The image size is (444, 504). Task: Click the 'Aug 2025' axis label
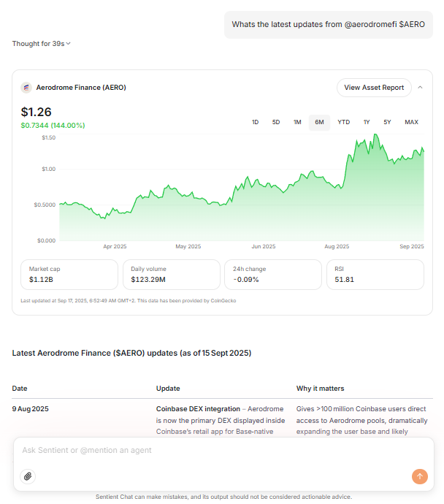pos(337,247)
